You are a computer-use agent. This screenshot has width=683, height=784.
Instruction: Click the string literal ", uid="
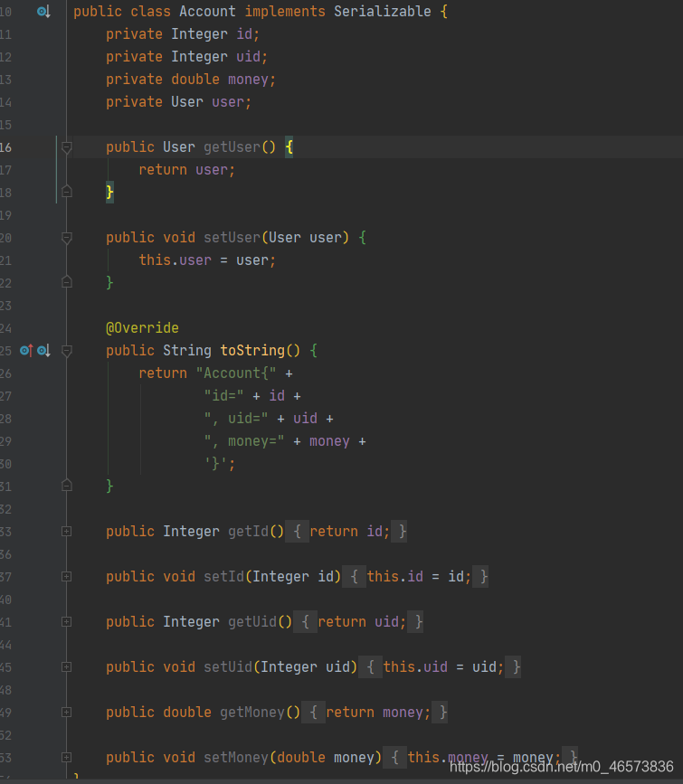pos(236,419)
